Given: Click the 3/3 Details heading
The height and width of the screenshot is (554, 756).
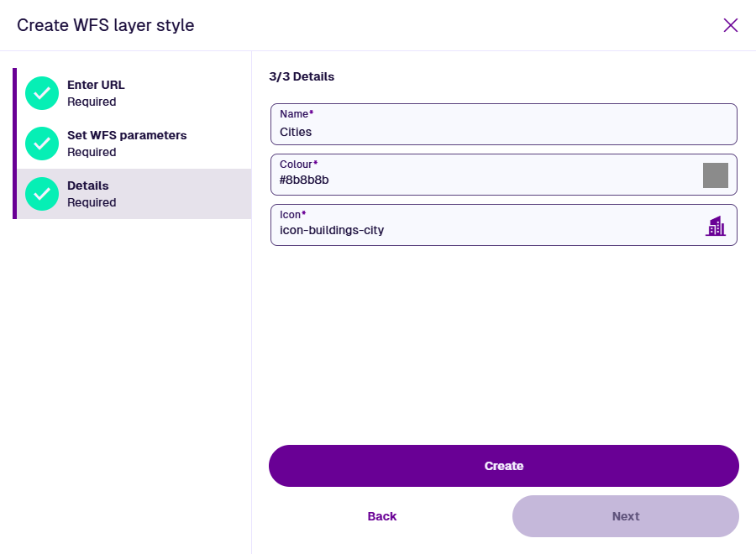Looking at the screenshot, I should pyautogui.click(x=302, y=76).
